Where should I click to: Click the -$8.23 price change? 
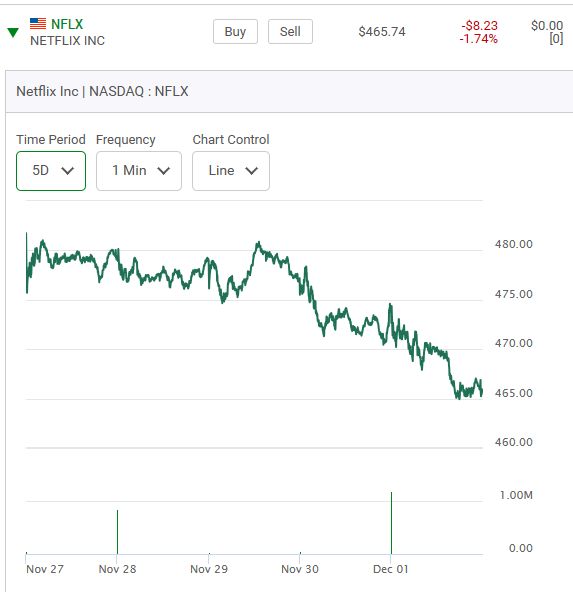479,26
